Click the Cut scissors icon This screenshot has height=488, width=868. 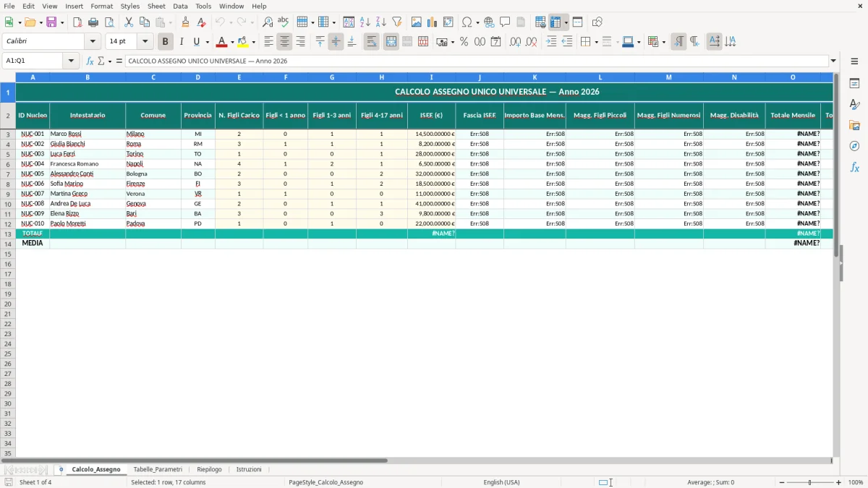coord(129,22)
